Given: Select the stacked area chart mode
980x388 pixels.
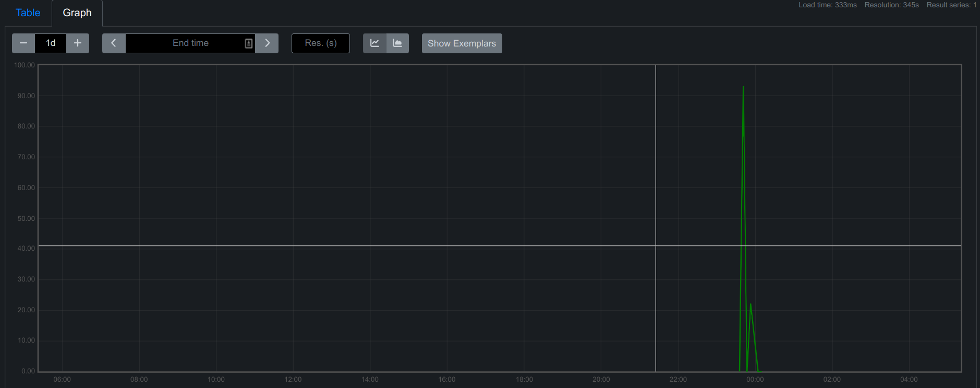Looking at the screenshot, I should pos(397,43).
